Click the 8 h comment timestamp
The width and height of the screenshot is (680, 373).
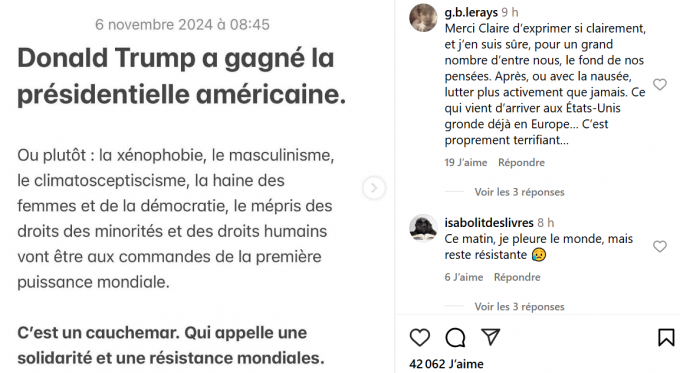coord(546,222)
